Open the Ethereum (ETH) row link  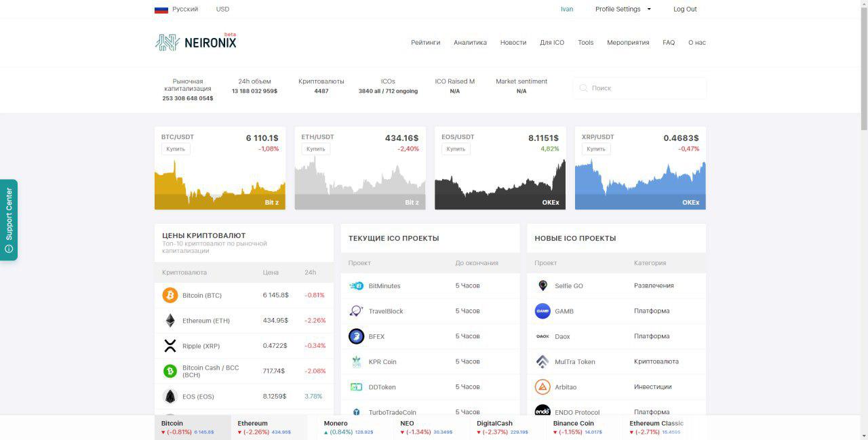tap(206, 321)
